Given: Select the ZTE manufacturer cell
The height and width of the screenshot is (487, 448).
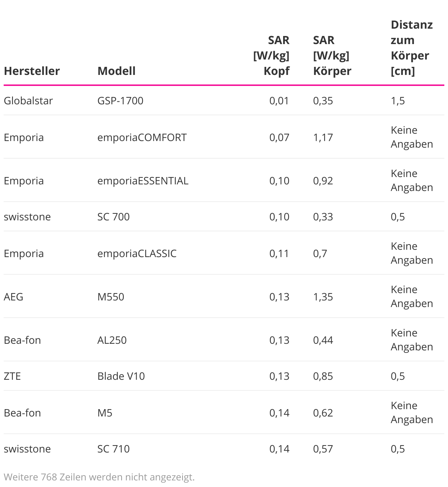Looking at the screenshot, I should click(12, 376).
